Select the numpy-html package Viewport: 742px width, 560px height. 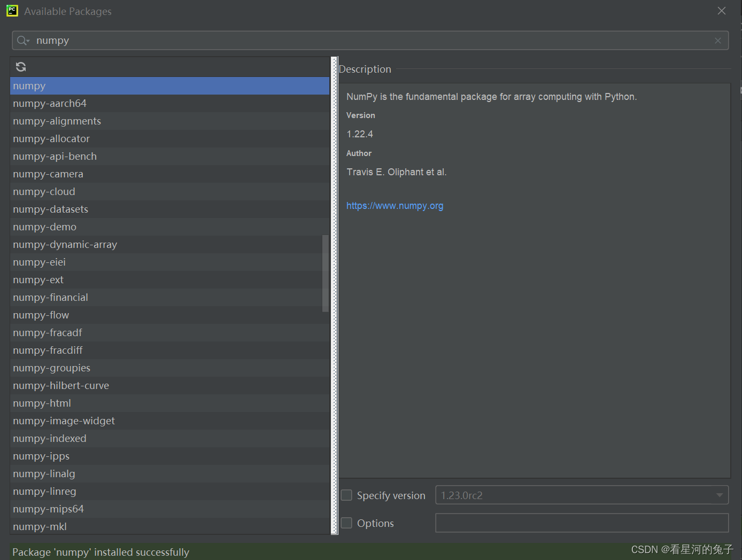click(170, 403)
